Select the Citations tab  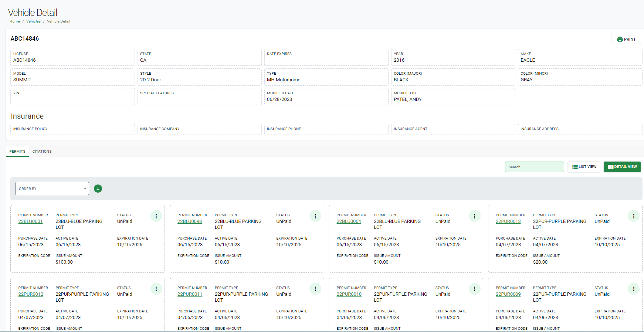(42, 152)
